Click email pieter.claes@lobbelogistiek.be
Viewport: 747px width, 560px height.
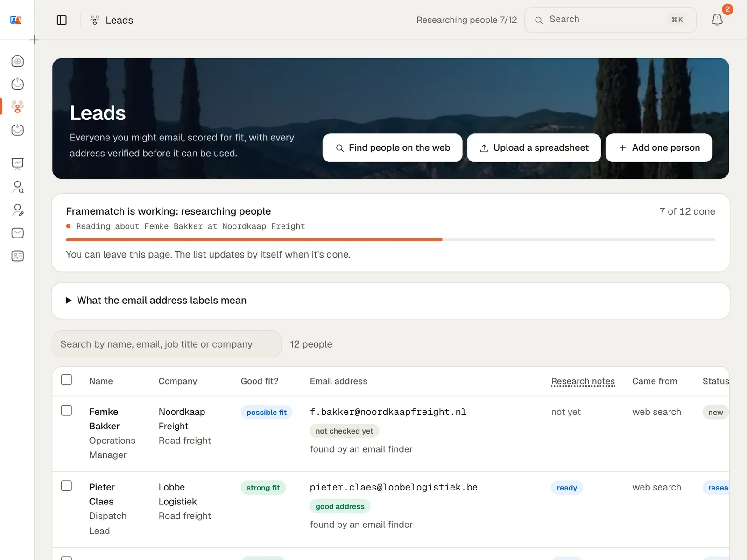coord(394,487)
